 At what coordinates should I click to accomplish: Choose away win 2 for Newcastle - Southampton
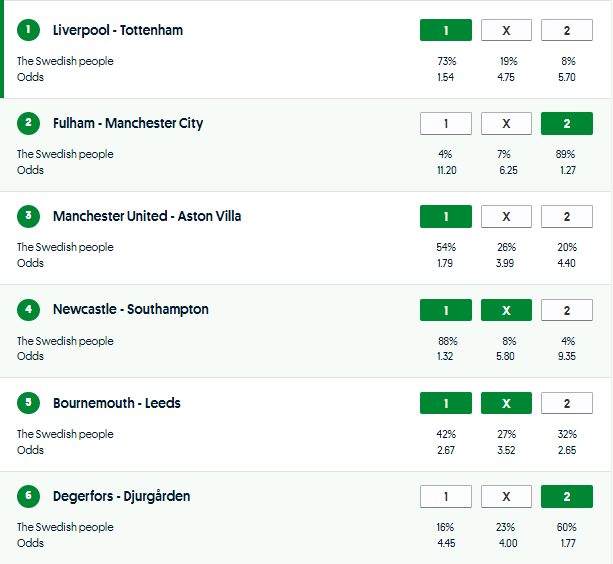click(x=567, y=310)
